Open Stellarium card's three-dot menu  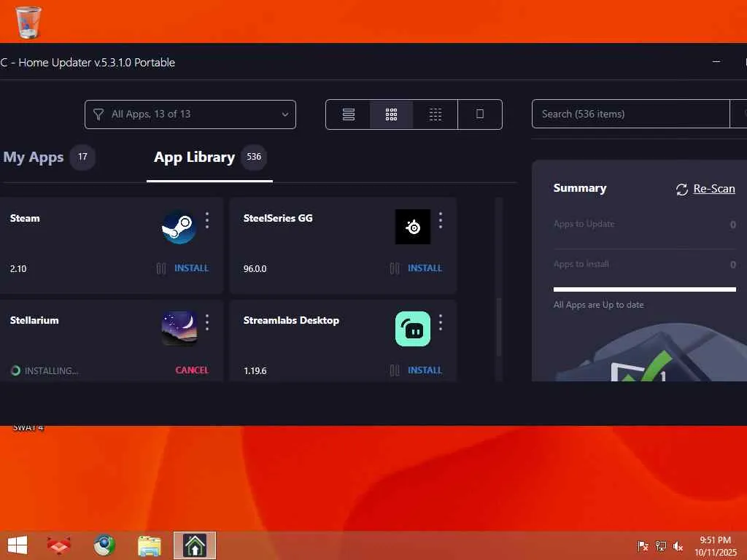(x=206, y=322)
